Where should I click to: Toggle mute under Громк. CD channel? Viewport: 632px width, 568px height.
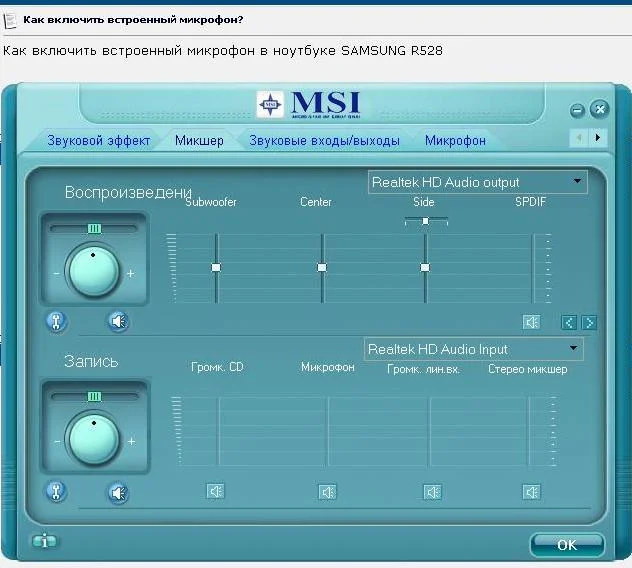(x=216, y=491)
